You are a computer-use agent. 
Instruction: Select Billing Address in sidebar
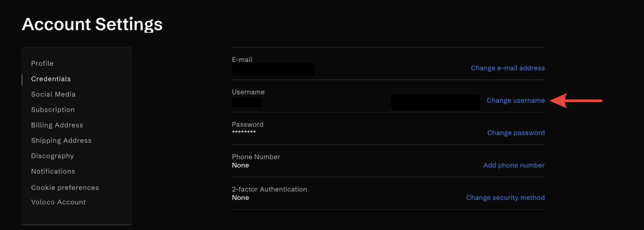(57, 125)
